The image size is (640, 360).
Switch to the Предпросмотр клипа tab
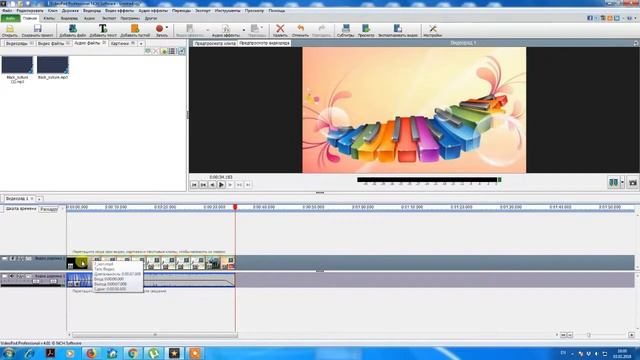coord(215,43)
